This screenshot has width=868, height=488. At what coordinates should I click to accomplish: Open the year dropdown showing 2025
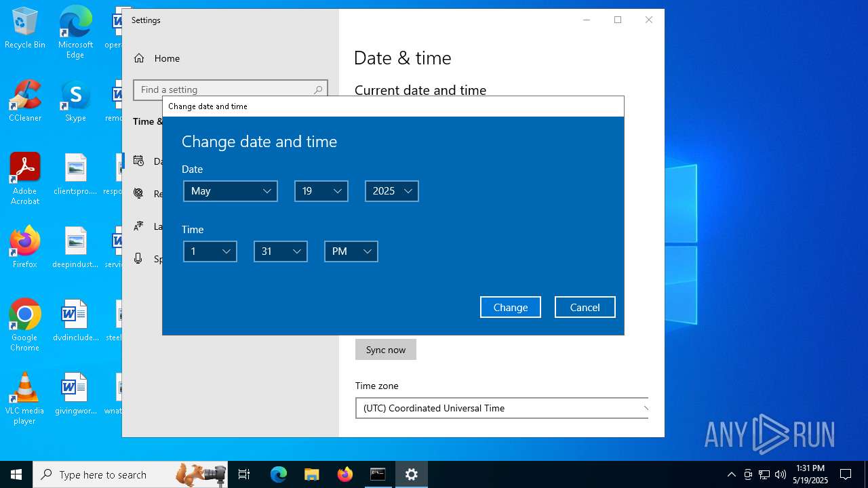coord(392,191)
